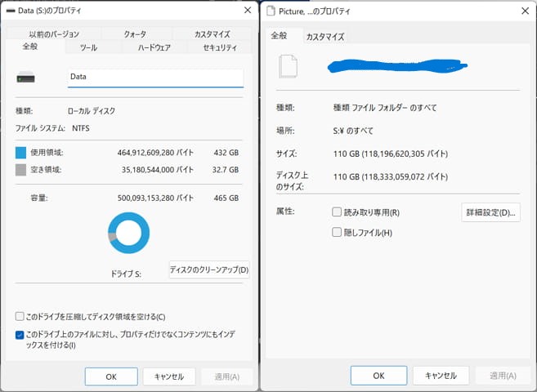This screenshot has width=537, height=392.
Task: Click the 32.7 GB free size text
Action: 226,170
